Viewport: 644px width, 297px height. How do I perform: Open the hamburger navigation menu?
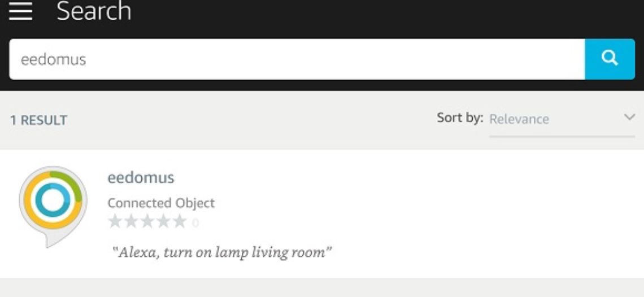20,10
